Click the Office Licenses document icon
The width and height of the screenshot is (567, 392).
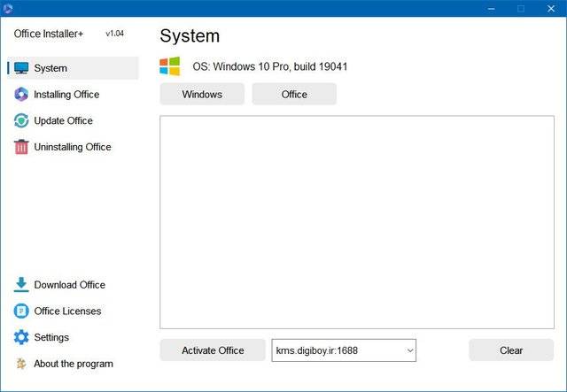point(21,311)
